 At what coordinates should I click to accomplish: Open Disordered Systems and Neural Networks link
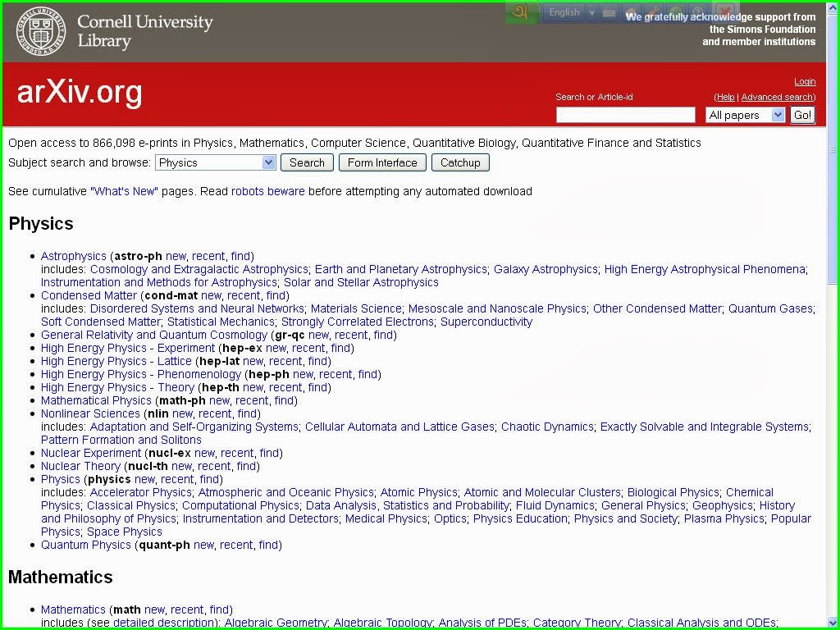pos(197,308)
